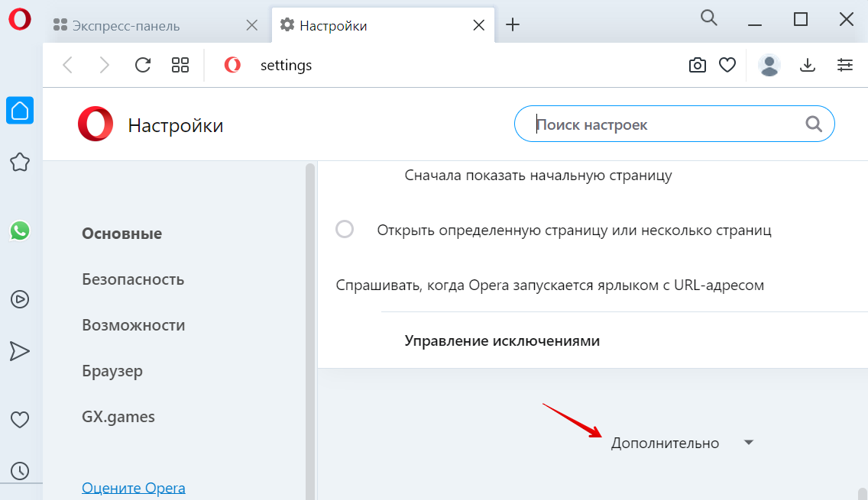Click Управление исключениями
The height and width of the screenshot is (500, 868).
point(502,341)
